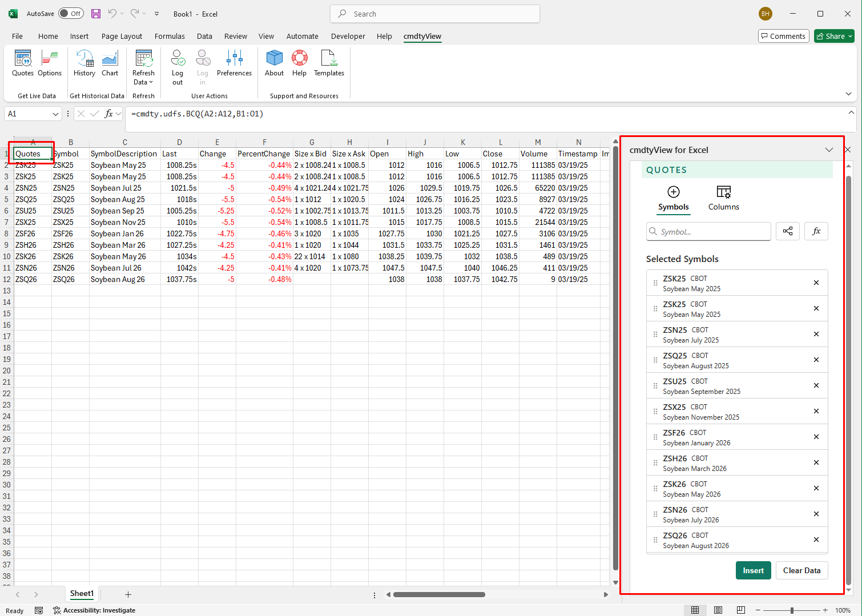The height and width of the screenshot is (616, 862).
Task: Toggle AutoSave switch
Action: 71,14
